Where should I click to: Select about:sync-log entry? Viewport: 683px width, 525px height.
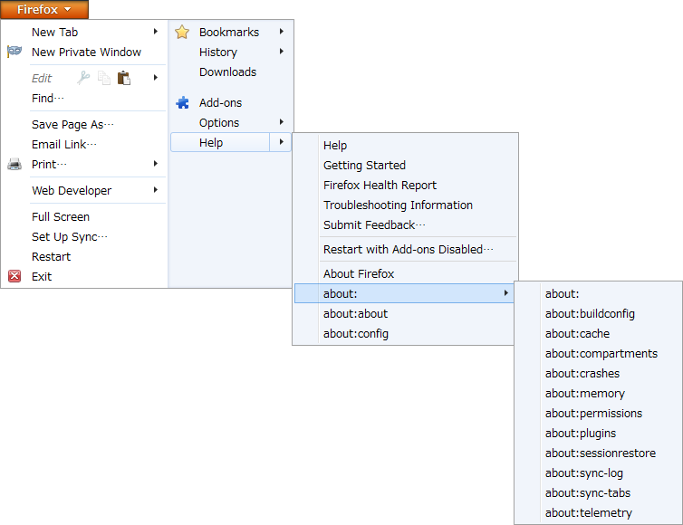[x=584, y=473]
